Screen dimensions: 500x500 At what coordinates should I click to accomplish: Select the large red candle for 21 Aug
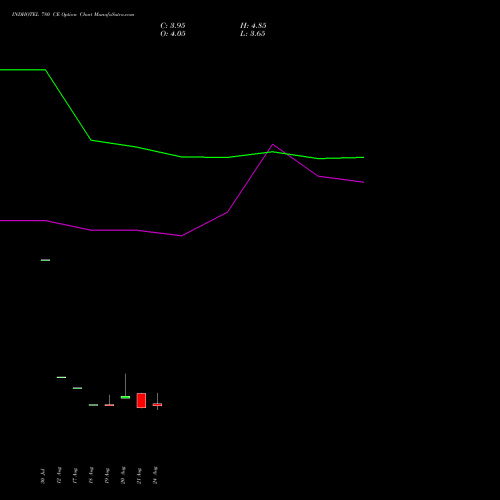(141, 400)
